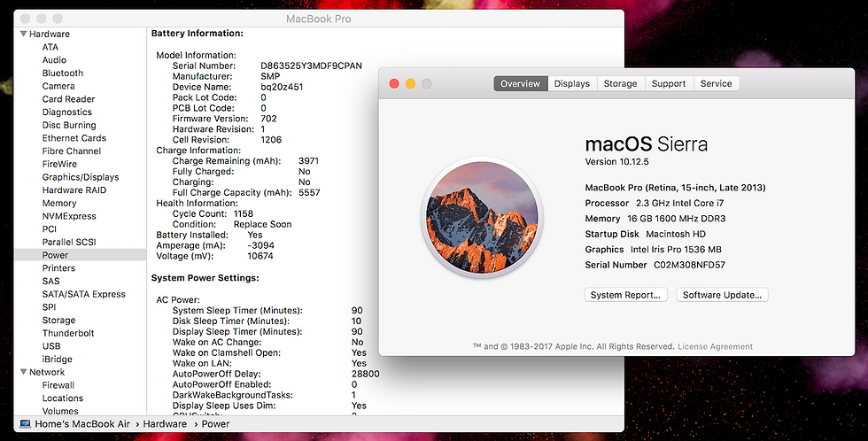Select NVMExpress in the sidebar
This screenshot has height=441, width=868.
[x=69, y=216]
